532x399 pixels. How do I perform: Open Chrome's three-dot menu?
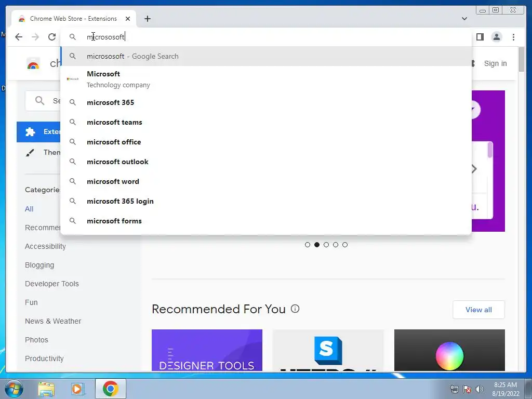point(513,37)
